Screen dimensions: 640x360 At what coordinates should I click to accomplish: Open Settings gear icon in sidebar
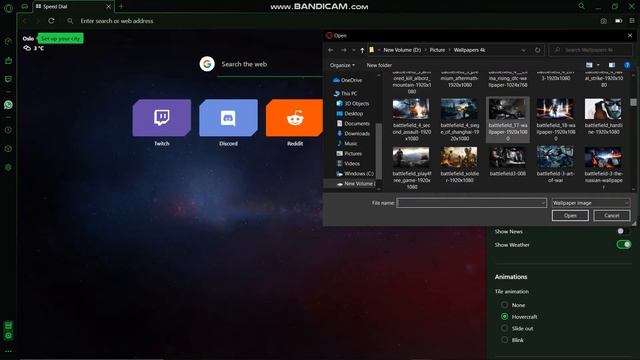(8, 167)
